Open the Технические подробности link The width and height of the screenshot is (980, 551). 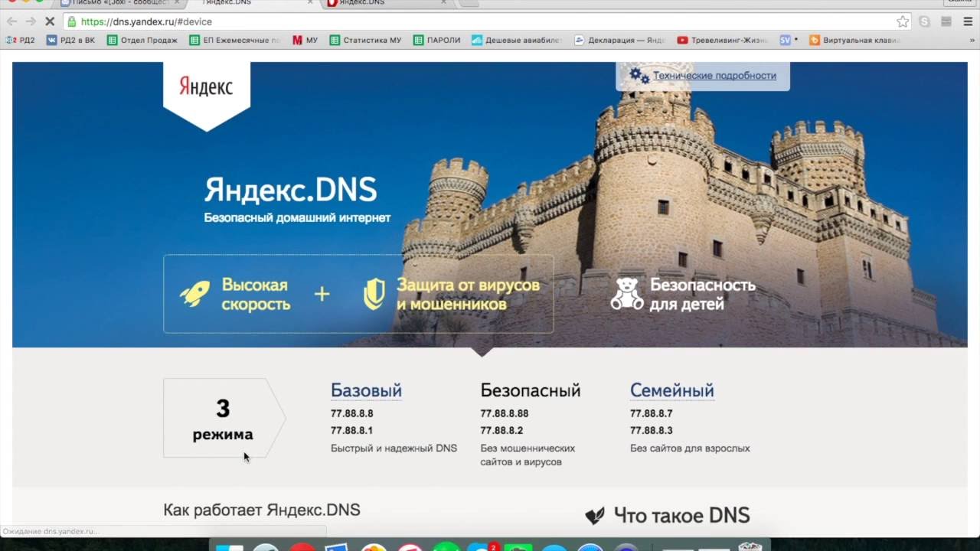(x=714, y=75)
